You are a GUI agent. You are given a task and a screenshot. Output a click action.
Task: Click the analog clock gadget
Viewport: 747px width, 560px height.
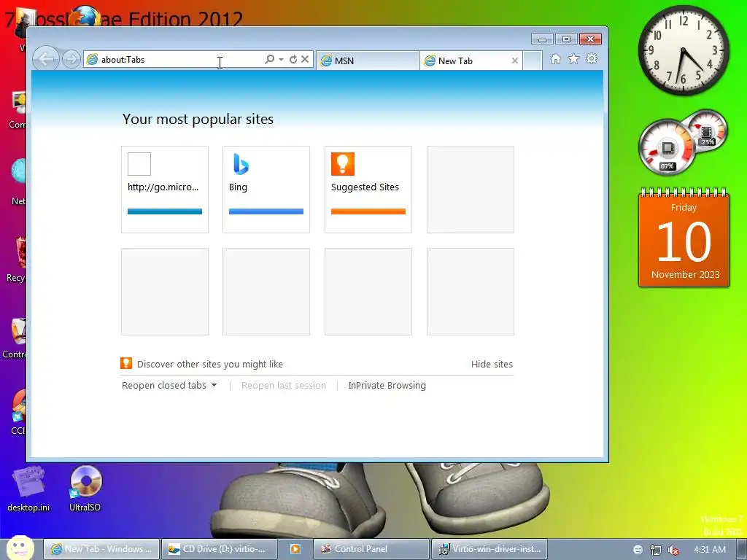pos(683,50)
